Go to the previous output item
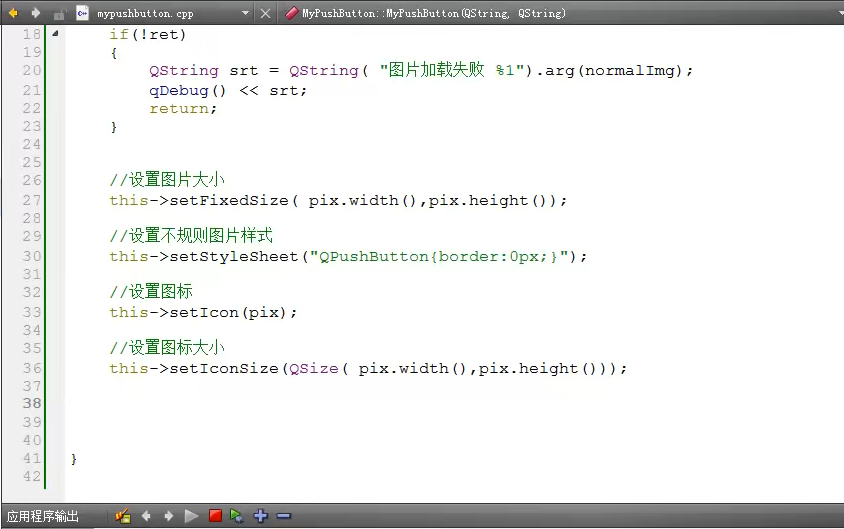844x529 pixels. (146, 516)
